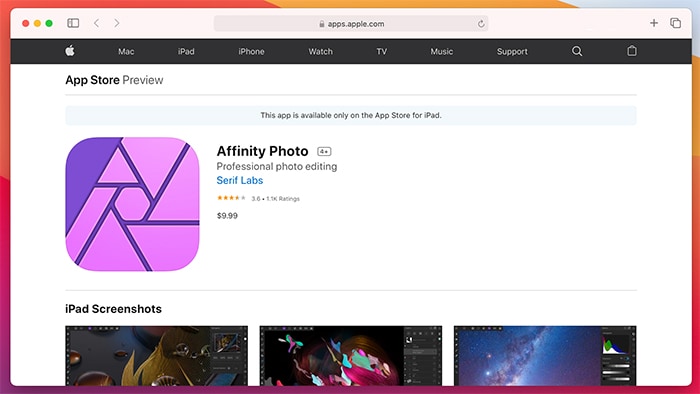700x394 pixels.
Task: Click the iPad Screenshots heading
Action: point(113,309)
